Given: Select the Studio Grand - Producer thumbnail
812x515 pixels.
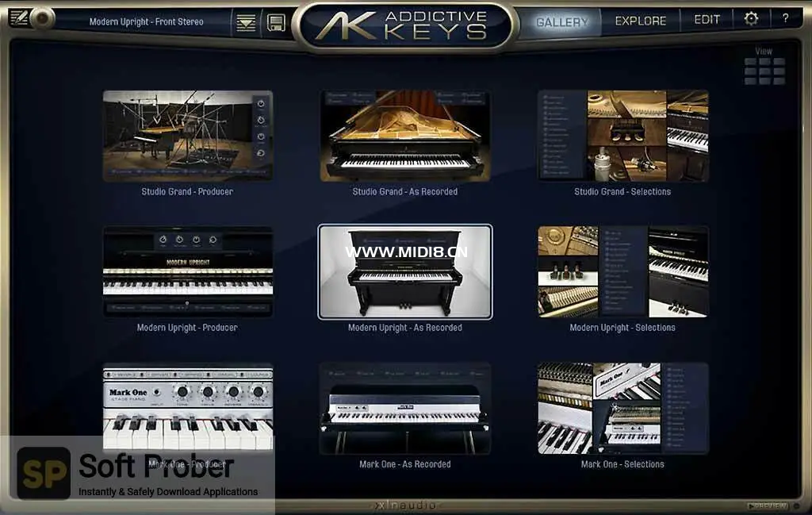Looking at the screenshot, I should coord(188,136).
